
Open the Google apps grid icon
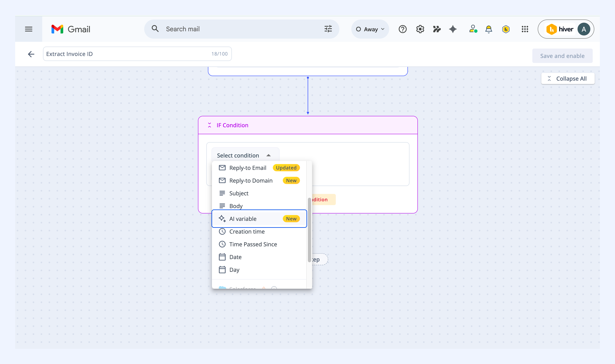tap(525, 29)
